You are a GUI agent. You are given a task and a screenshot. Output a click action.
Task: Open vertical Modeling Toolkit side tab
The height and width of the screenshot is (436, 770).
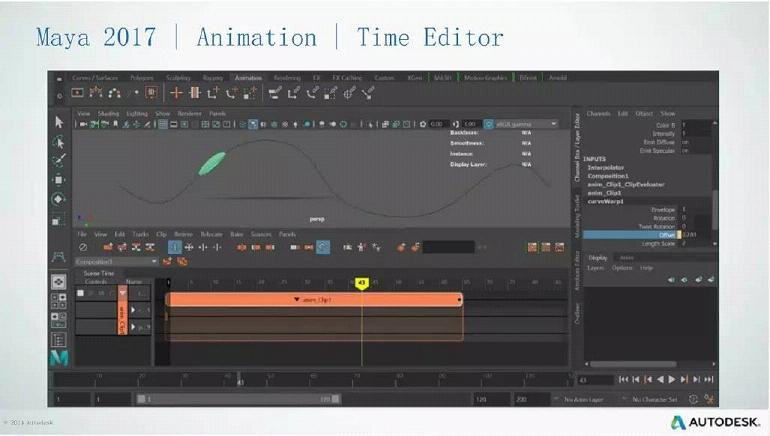(x=578, y=217)
